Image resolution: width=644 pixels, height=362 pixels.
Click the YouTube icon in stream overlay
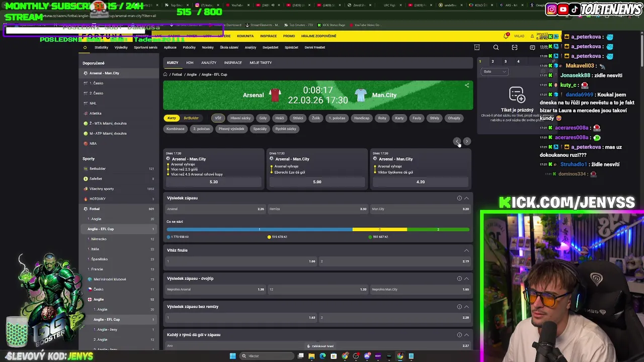tap(563, 9)
